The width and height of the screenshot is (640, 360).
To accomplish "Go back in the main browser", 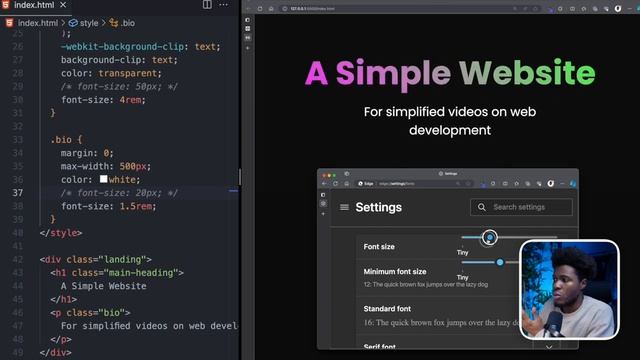I will pos(249,9).
